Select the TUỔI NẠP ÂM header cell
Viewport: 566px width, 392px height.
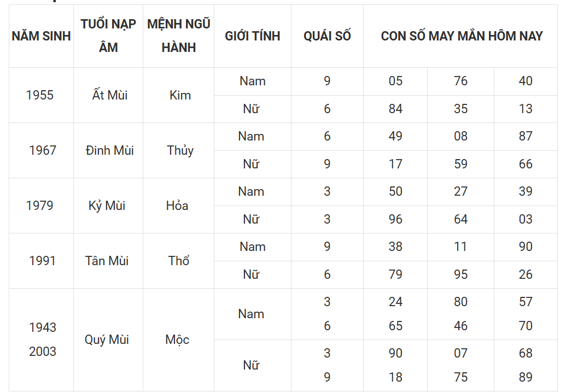point(108,36)
